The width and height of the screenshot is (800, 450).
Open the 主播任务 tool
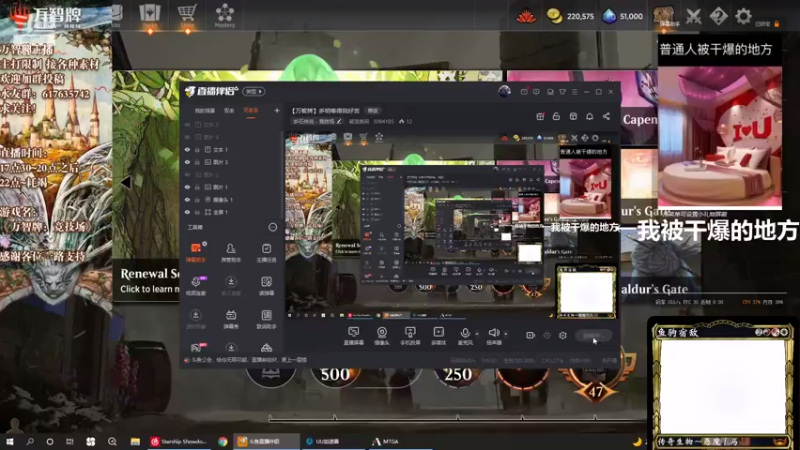coord(266,252)
